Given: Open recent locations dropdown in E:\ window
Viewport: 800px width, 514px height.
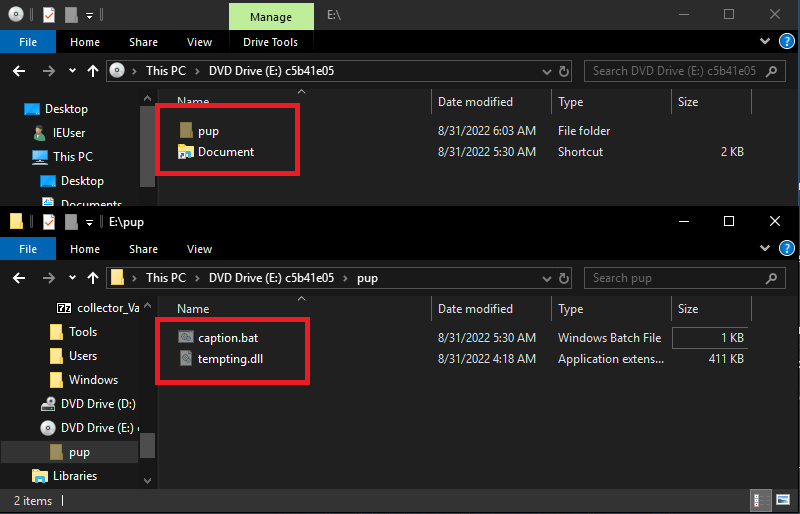Looking at the screenshot, I should 72,71.
